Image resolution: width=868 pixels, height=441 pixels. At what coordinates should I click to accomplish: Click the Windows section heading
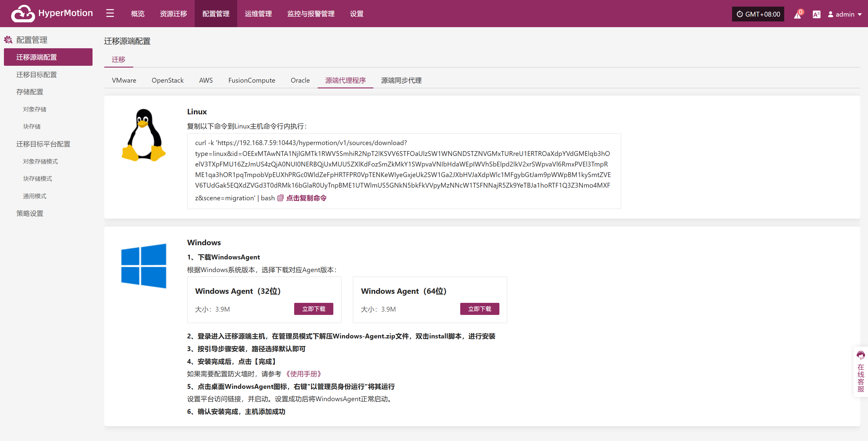204,243
